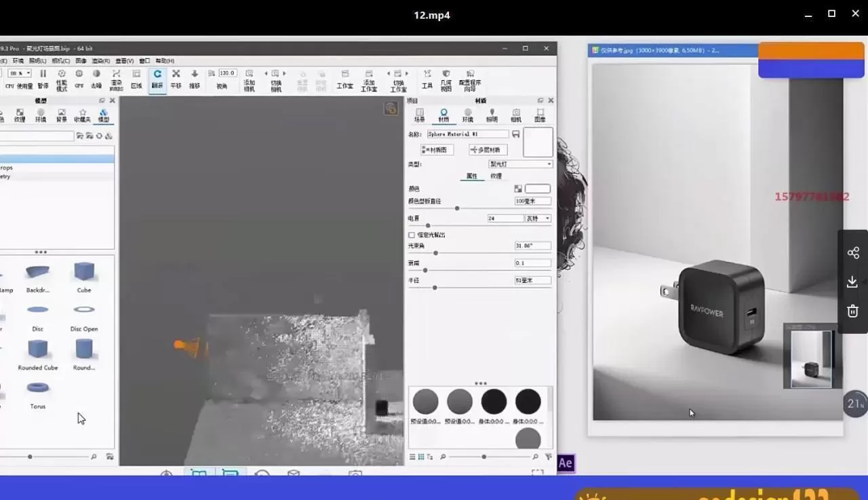Click the 多层材质 multi-material button
This screenshot has height=500, width=868.
click(x=488, y=150)
